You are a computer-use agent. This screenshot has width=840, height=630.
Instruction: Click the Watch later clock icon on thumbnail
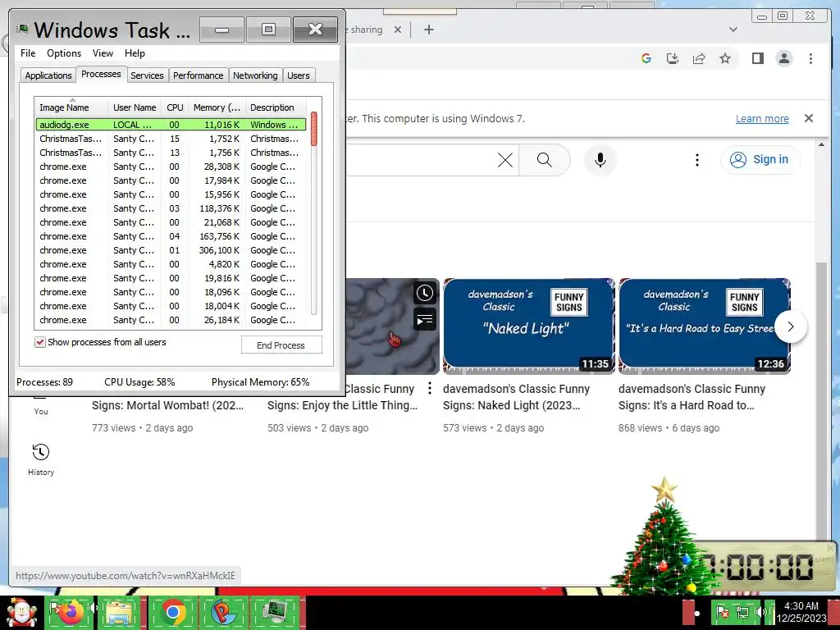(425, 293)
